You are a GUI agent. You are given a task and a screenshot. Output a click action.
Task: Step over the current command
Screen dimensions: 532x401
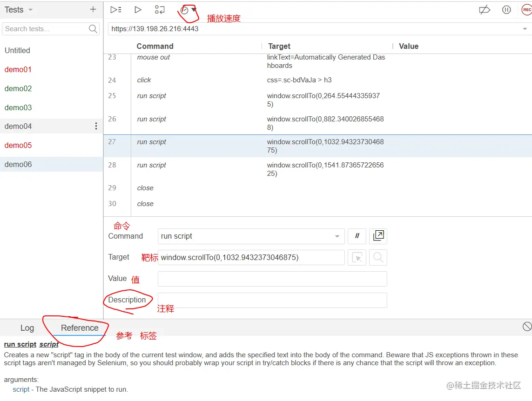pyautogui.click(x=160, y=10)
